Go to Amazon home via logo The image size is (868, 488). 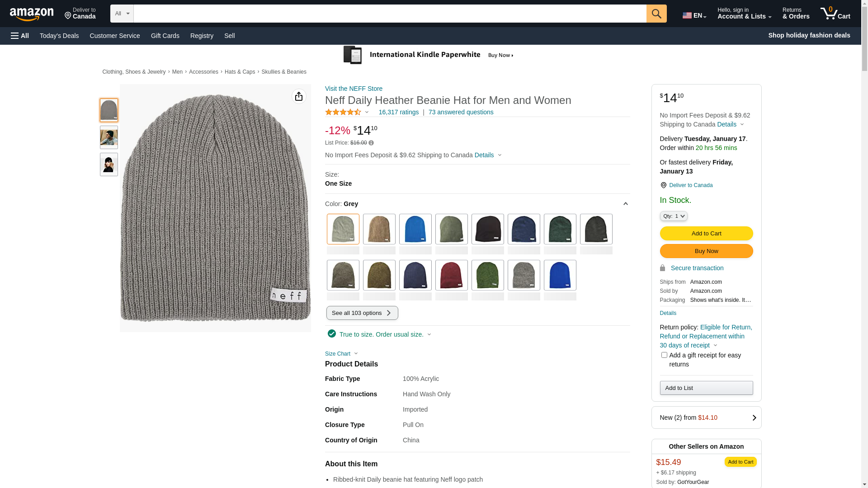[32, 14]
